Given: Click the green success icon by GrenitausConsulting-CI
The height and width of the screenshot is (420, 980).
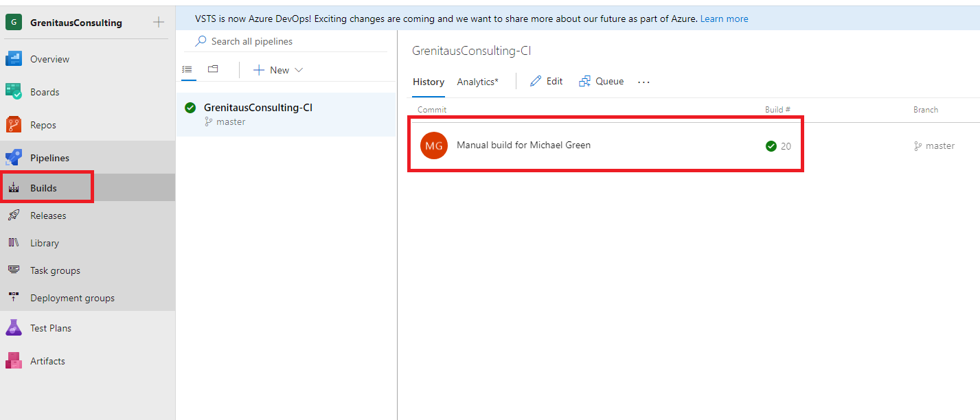Looking at the screenshot, I should point(190,108).
